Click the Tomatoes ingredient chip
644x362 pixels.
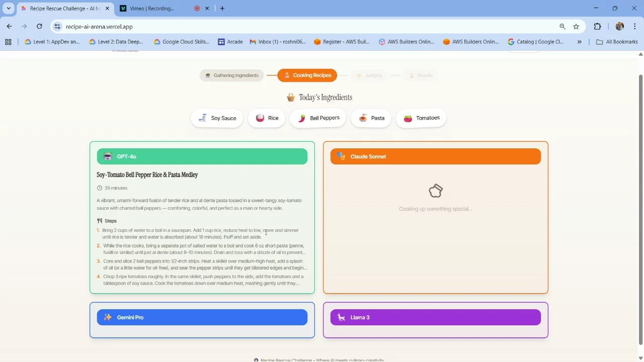421,118
